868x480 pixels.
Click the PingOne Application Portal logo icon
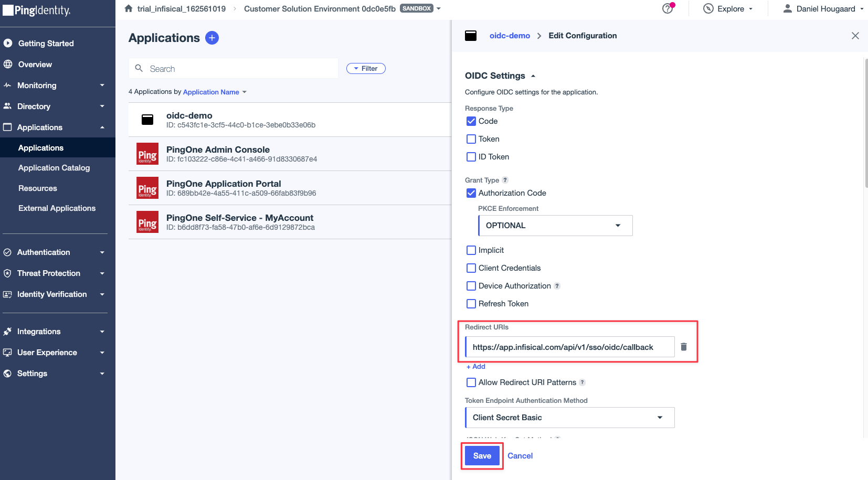(x=147, y=188)
